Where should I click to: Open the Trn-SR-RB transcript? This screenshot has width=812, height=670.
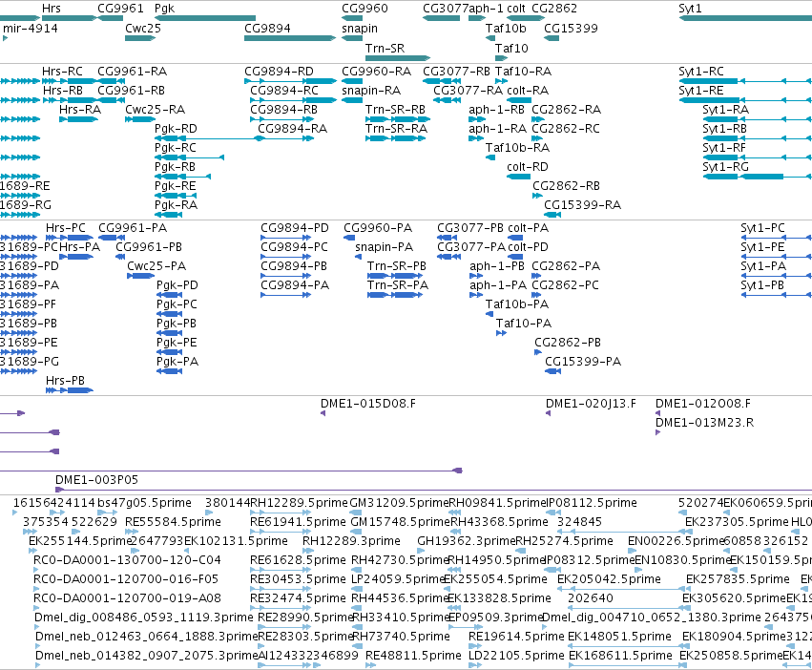coord(398,119)
